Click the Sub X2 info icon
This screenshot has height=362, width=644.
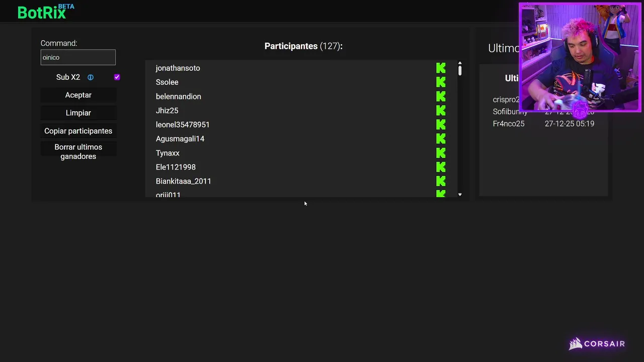coord(91,77)
